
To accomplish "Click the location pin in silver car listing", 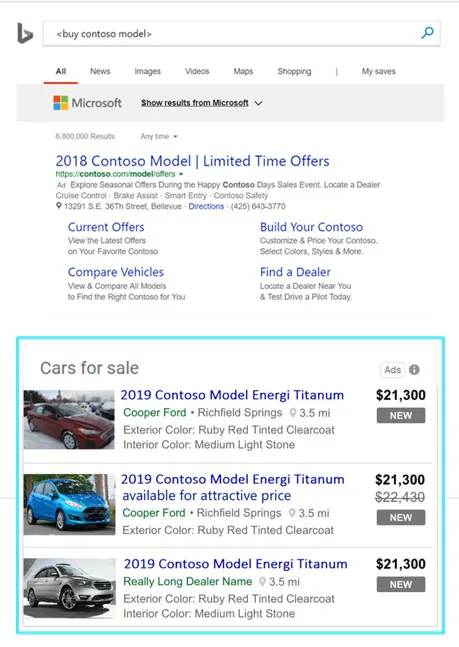I will coord(262,582).
